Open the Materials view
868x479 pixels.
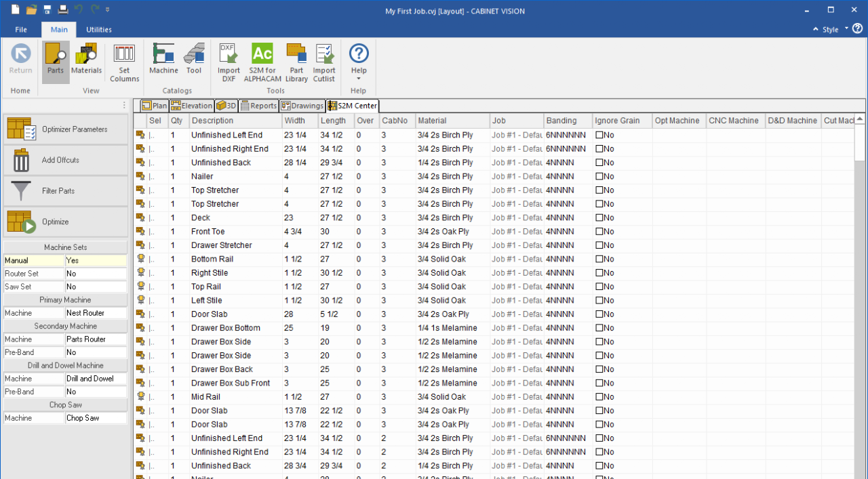[x=86, y=59]
